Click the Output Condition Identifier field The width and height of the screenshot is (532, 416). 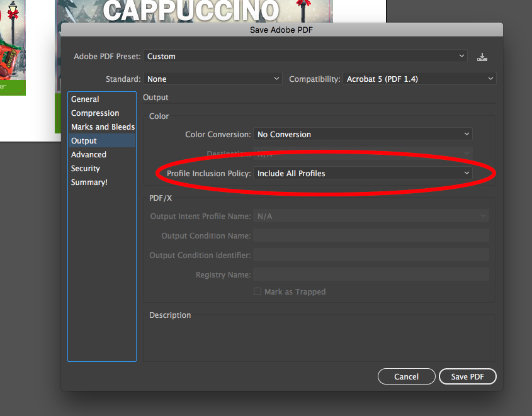tap(371, 255)
